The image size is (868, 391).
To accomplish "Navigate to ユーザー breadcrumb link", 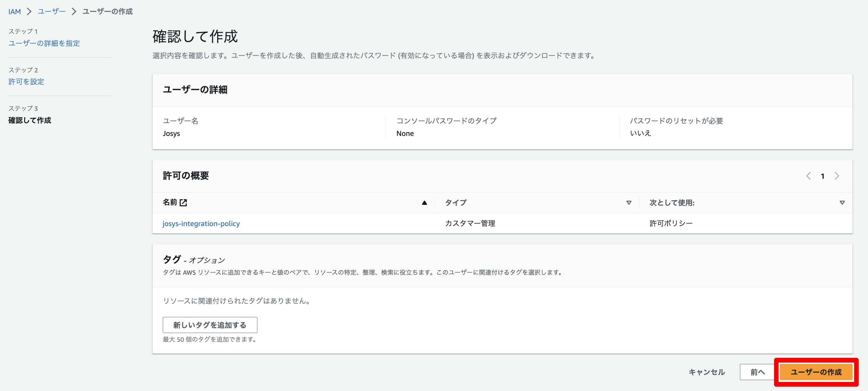I will point(51,12).
